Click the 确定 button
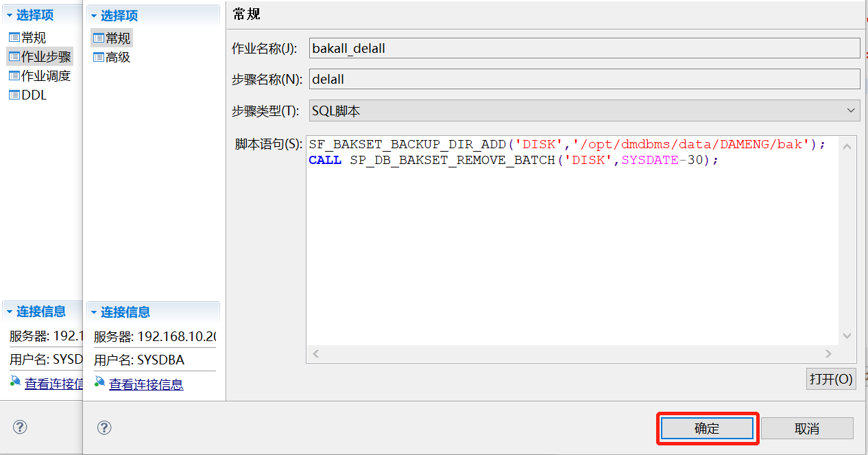 pos(707,428)
